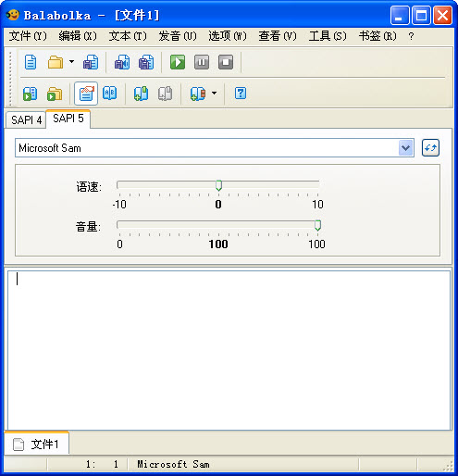Click the 音量 volume slider thumb
Viewport: 458px width, 476px height.
click(317, 226)
